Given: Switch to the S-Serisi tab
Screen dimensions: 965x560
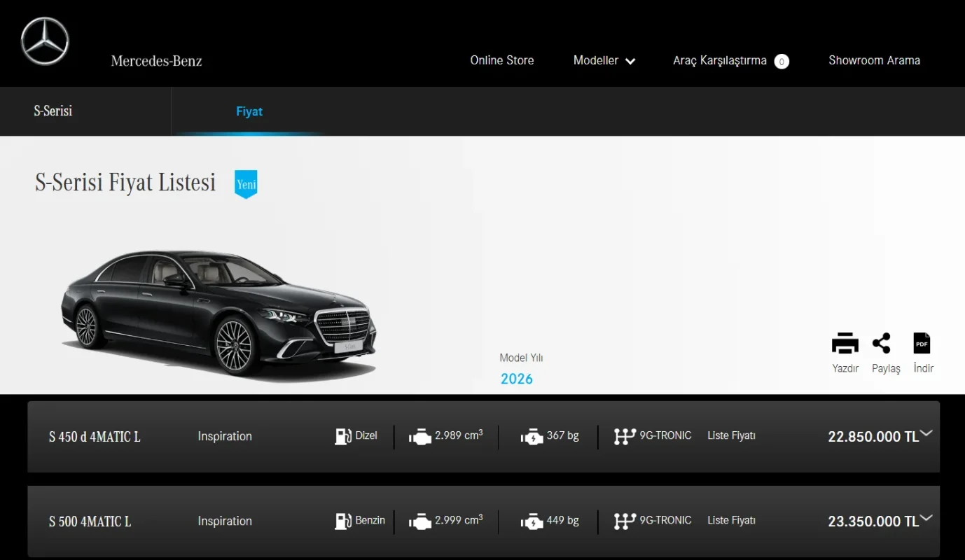Looking at the screenshot, I should click(x=53, y=111).
